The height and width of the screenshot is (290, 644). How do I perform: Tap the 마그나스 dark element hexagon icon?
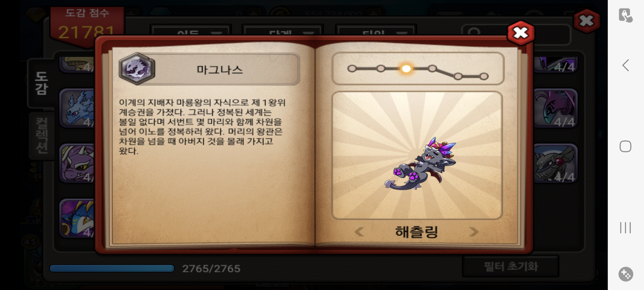(137, 69)
